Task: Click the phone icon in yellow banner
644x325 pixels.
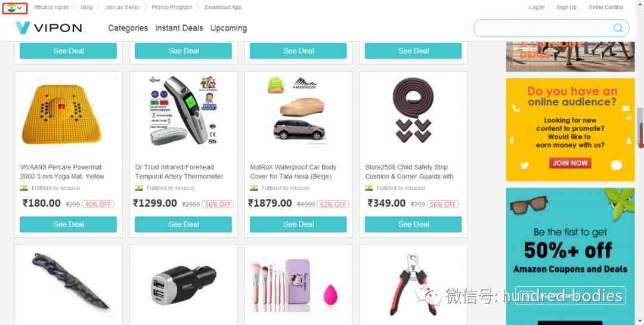Action: click(x=516, y=109)
